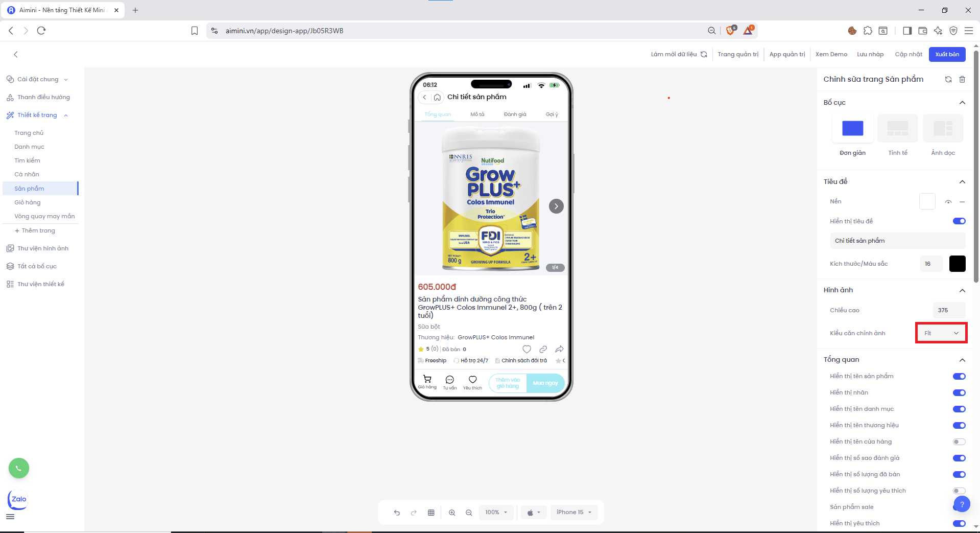The height and width of the screenshot is (533, 980).
Task: Click next image arrow on product photo
Action: [556, 206]
